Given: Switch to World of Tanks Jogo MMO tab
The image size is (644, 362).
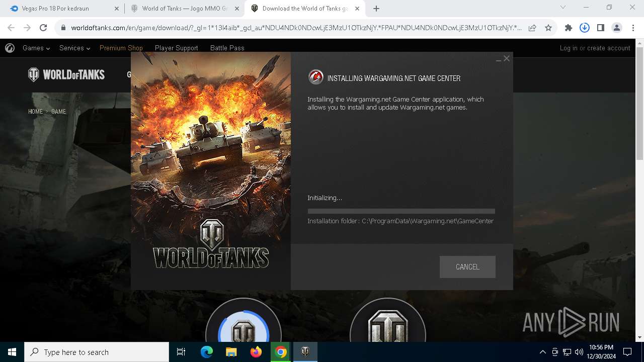Looking at the screenshot, I should [x=184, y=9].
